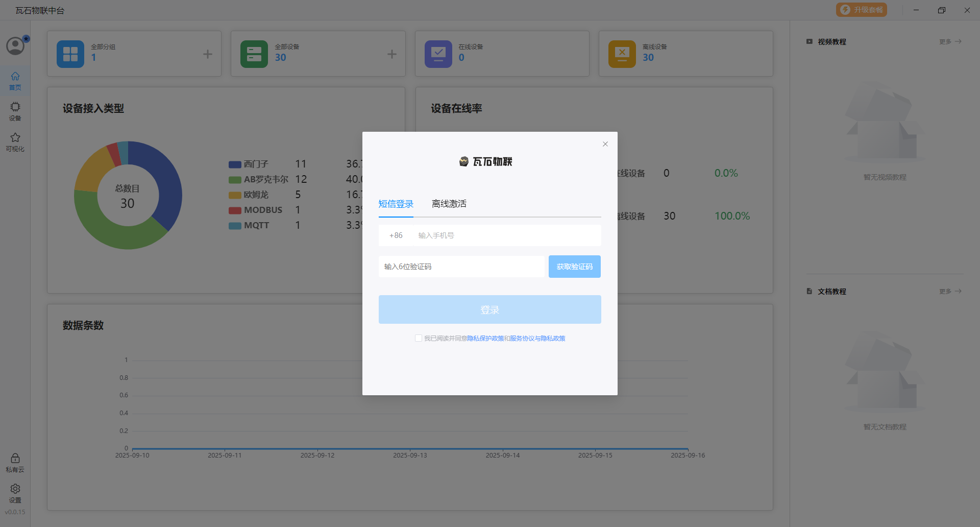Viewport: 980px width, 527px height.
Task: Restore down the application window
Action: [x=942, y=10]
